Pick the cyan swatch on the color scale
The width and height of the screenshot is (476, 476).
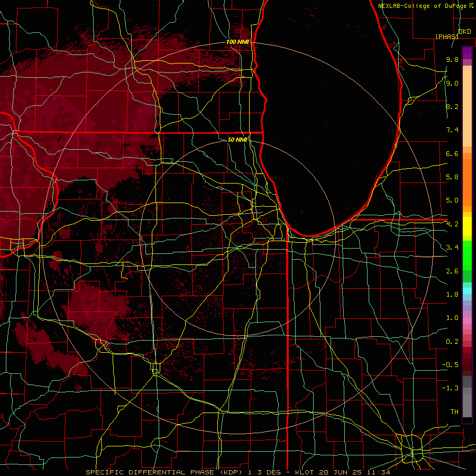467,291
